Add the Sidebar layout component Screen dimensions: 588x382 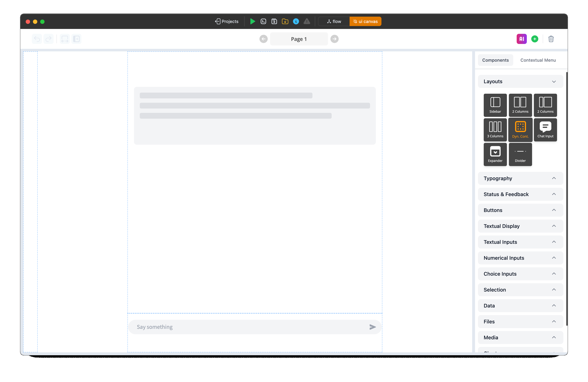pyautogui.click(x=495, y=105)
